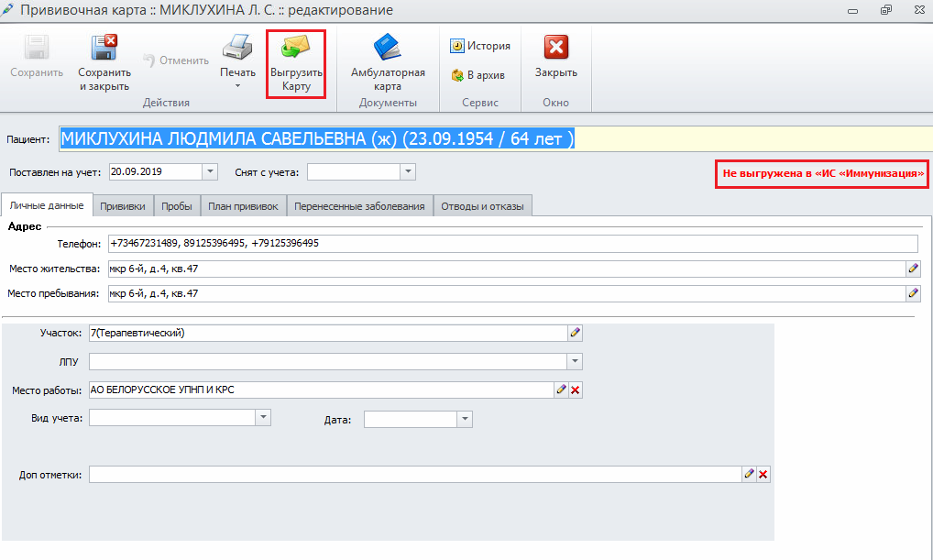This screenshot has width=933, height=560.
Task: Clear the workplace field with red X
Action: 576,390
